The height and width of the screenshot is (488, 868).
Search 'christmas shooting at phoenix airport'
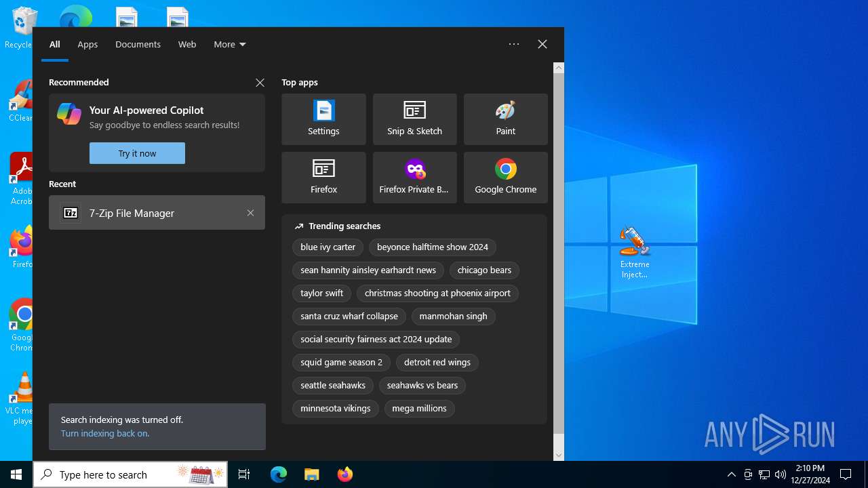point(437,293)
